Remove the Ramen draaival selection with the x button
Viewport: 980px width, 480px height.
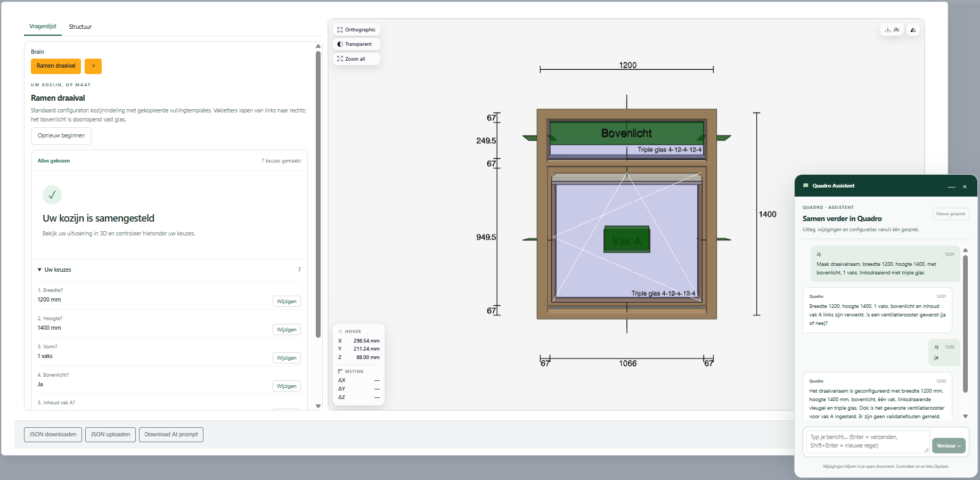pos(93,66)
